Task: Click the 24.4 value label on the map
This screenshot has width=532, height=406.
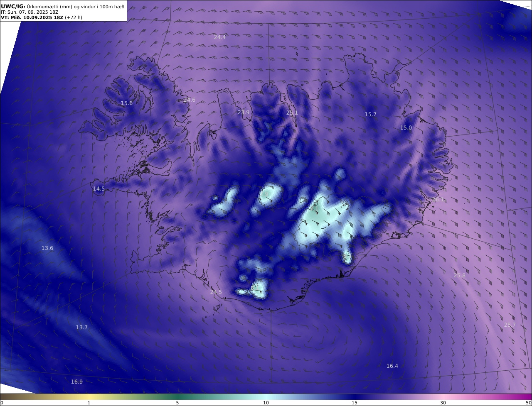Action: pos(220,37)
